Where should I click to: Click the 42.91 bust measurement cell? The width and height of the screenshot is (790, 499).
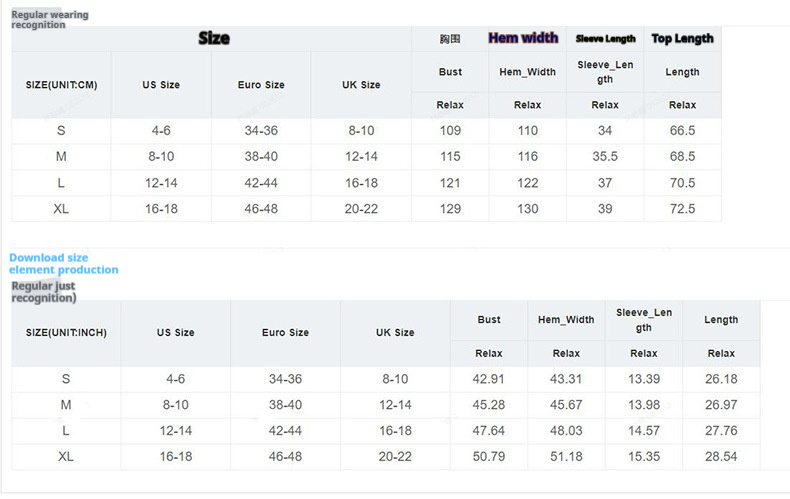click(489, 379)
